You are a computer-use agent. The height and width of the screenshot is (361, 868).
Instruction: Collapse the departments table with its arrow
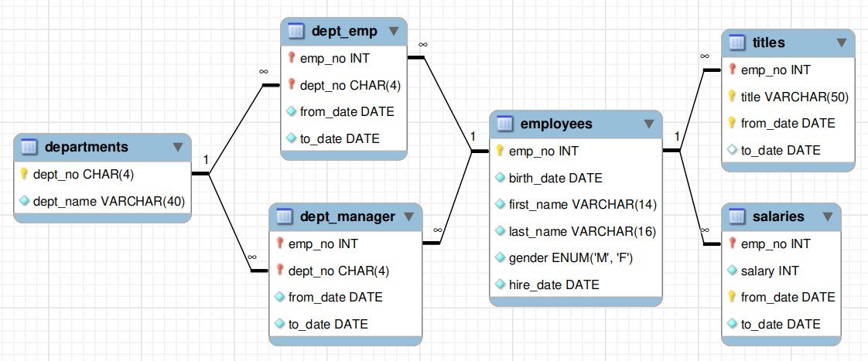[178, 147]
